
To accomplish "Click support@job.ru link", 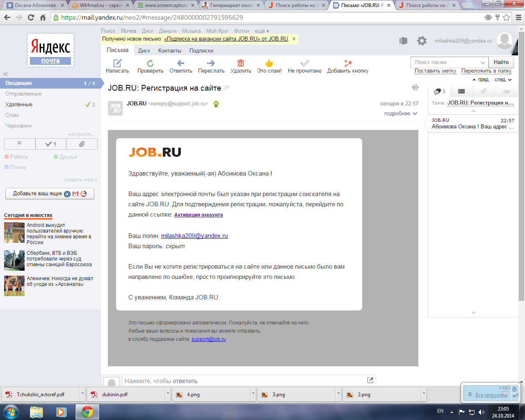I will (x=209, y=339).
